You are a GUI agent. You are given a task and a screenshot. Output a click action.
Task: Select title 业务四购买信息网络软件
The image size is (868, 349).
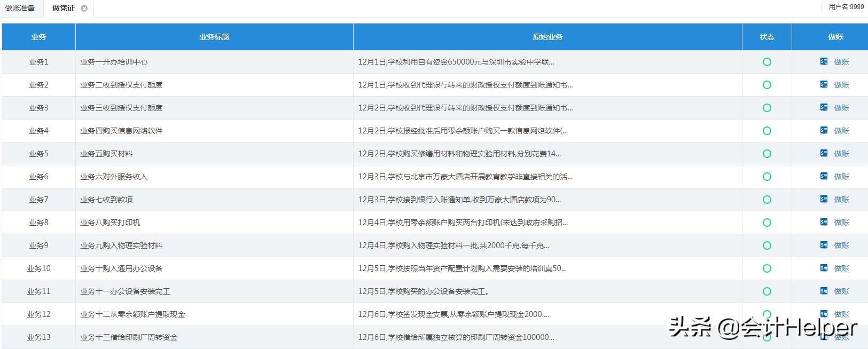point(121,131)
